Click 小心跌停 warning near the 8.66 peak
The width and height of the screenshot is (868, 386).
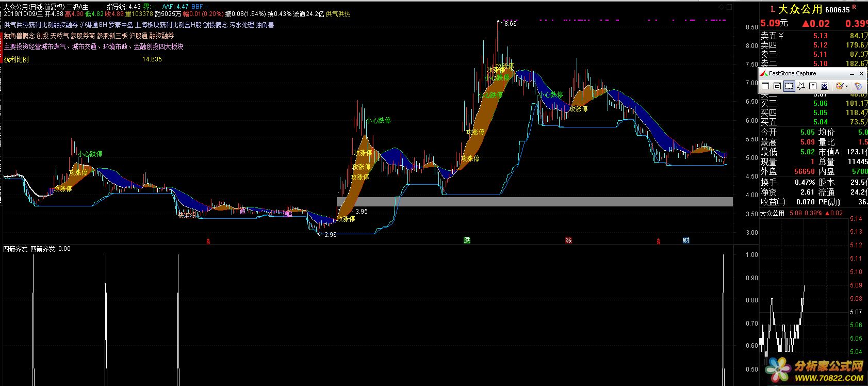point(497,77)
